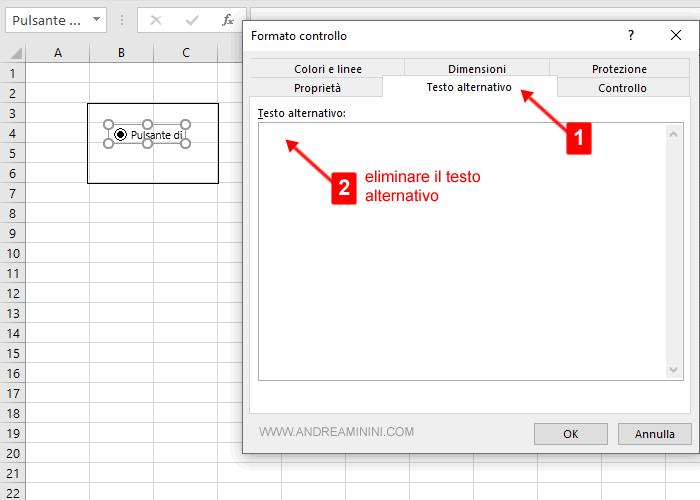Viewport: 700px width, 500px height.
Task: Switch to the Colori e linee tab
Action: coord(328,69)
